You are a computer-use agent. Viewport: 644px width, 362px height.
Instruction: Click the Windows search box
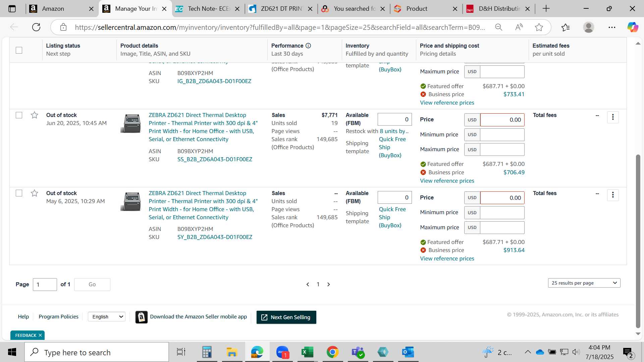tap(97, 352)
